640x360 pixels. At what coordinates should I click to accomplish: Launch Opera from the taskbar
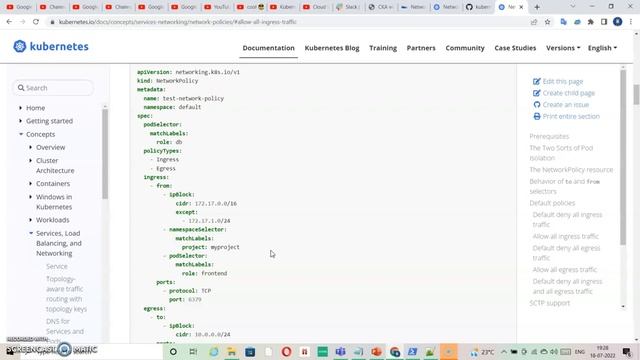286,351
